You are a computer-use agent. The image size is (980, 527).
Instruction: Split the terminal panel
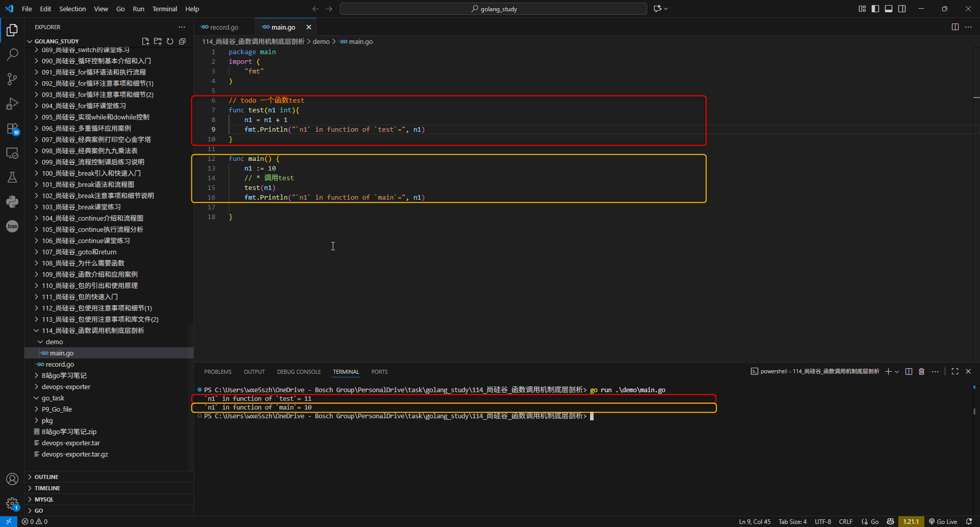(909, 372)
